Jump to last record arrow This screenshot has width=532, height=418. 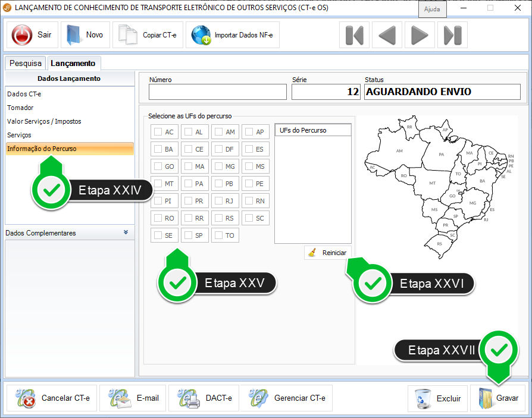coord(452,35)
